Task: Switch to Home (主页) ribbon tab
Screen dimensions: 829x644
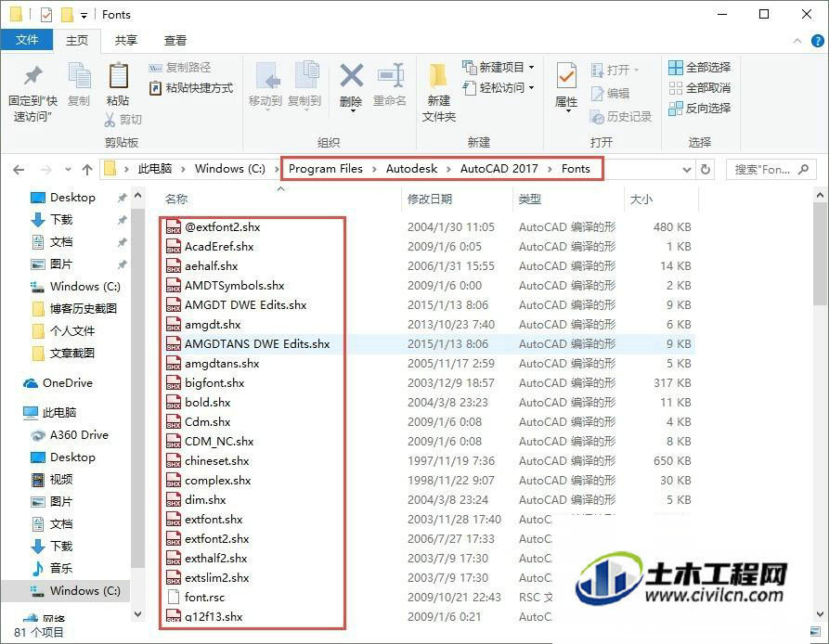Action: click(x=77, y=40)
